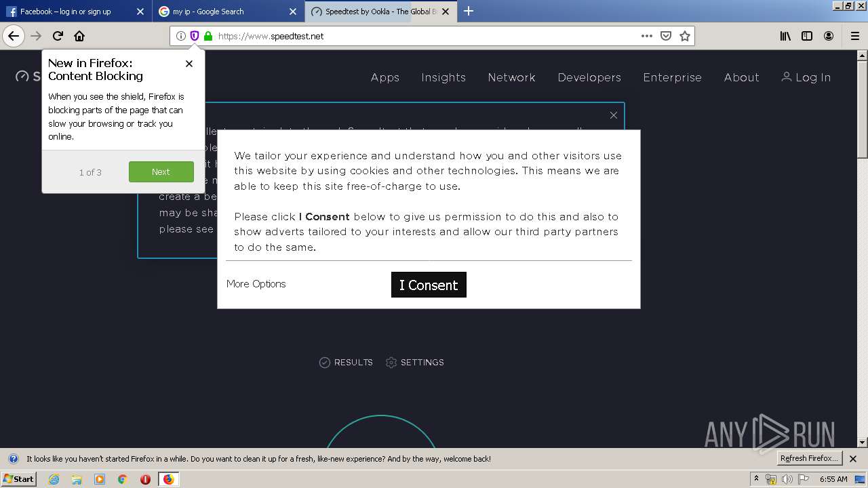868x488 pixels.
Task: Click the page vertical scrollbar thumb
Action: click(x=862, y=110)
